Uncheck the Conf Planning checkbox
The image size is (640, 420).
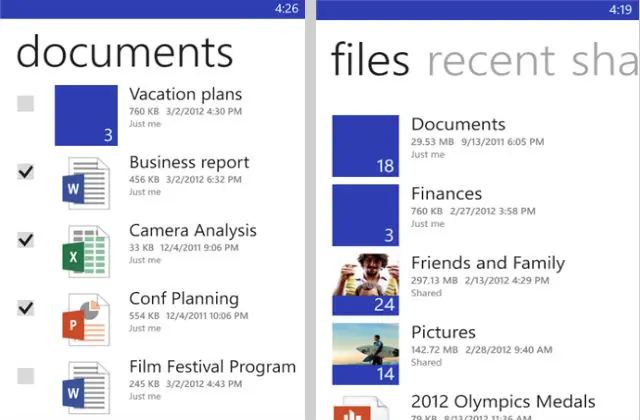[x=26, y=307]
